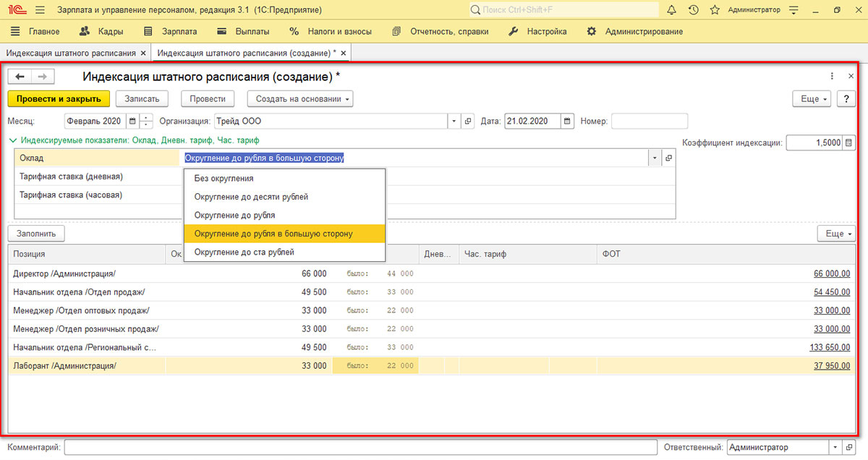Viewport: 868px width, 460px height.
Task: Open the Создать на основании dropdown
Action: (299, 99)
